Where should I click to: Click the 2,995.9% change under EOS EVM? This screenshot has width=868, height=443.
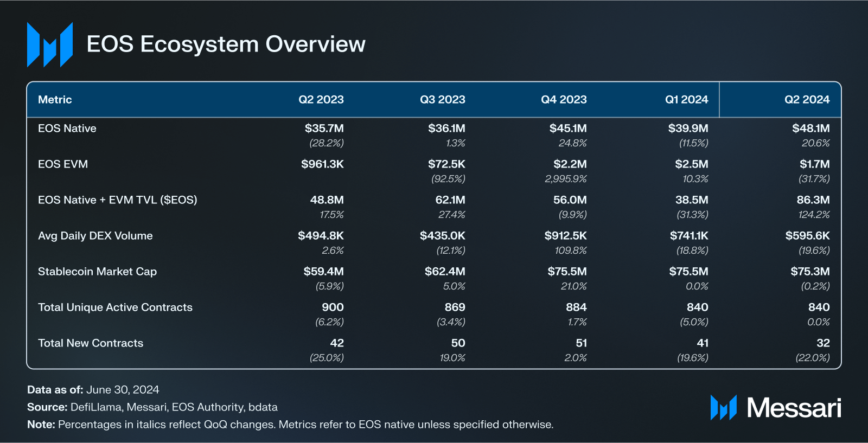566,179
